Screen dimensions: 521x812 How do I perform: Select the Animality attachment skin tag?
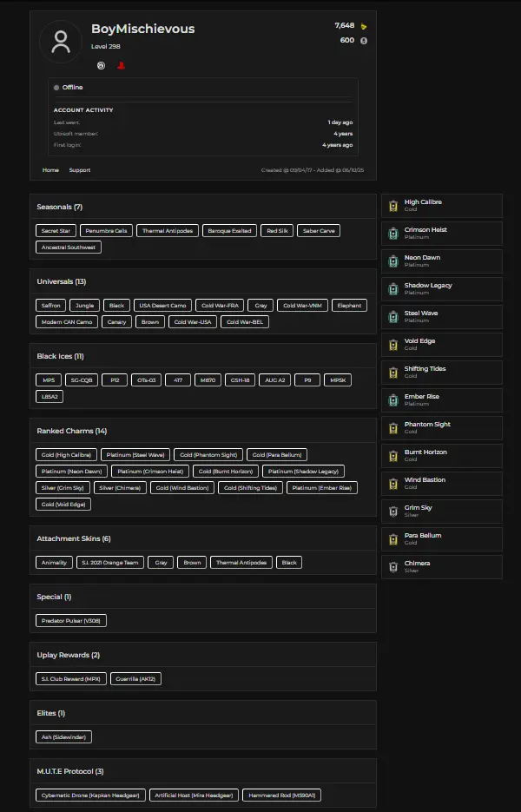coord(54,563)
